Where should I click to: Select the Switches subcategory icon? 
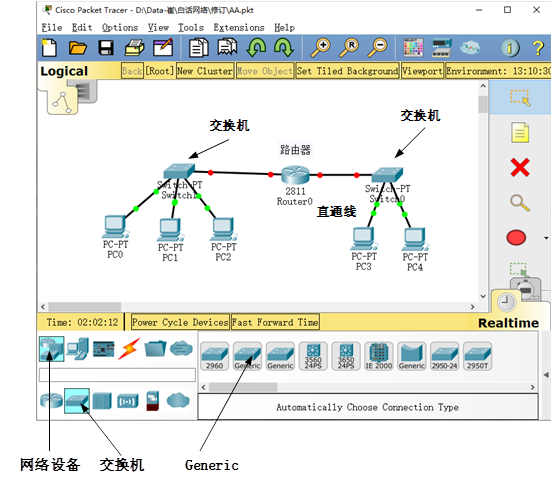(x=77, y=400)
